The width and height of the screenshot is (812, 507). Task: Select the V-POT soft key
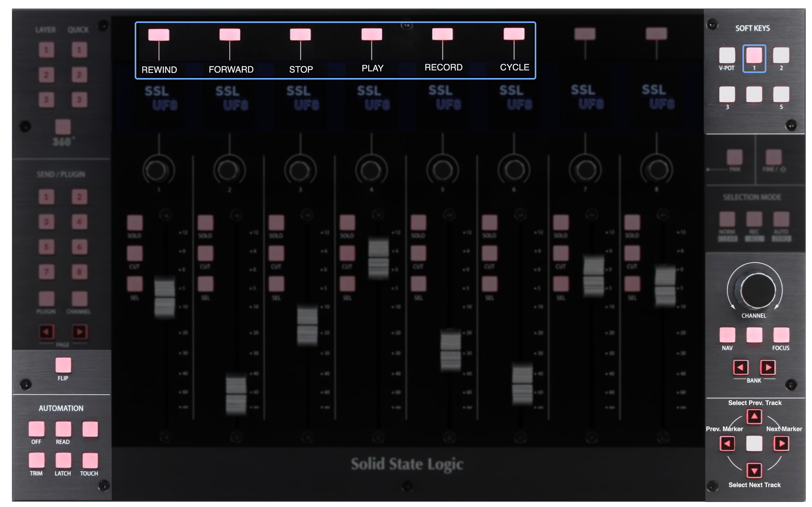click(727, 55)
